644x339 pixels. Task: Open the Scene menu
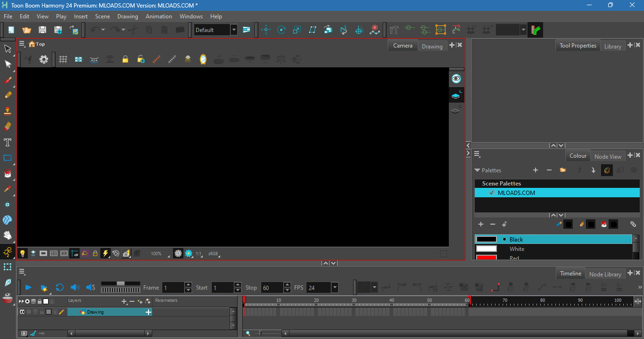click(102, 16)
